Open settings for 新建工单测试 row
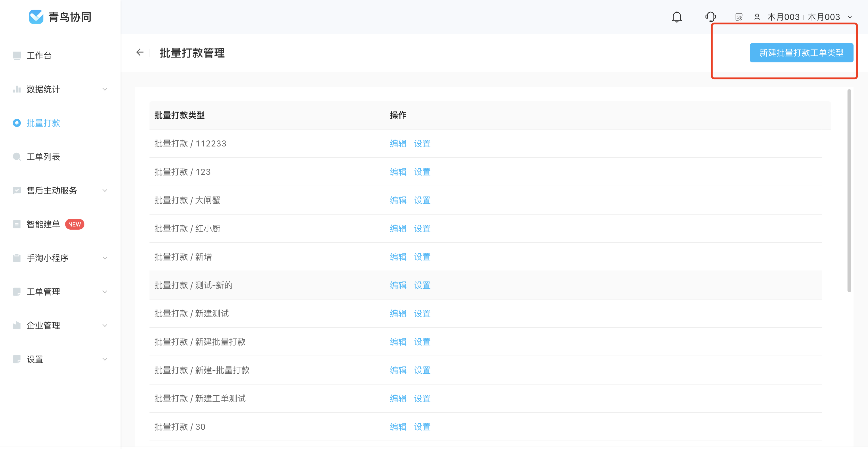 pyautogui.click(x=422, y=398)
